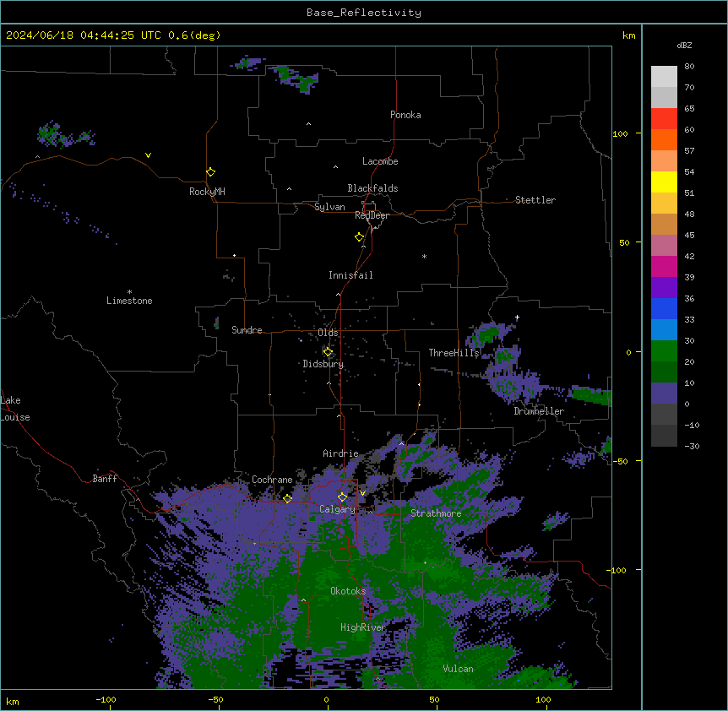
Task: Select the light blue 33–30 dBZ legend swatch
Action: pos(664,330)
